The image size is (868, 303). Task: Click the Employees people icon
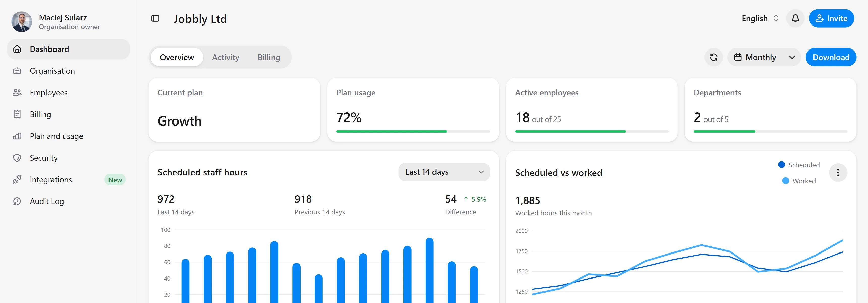17,93
